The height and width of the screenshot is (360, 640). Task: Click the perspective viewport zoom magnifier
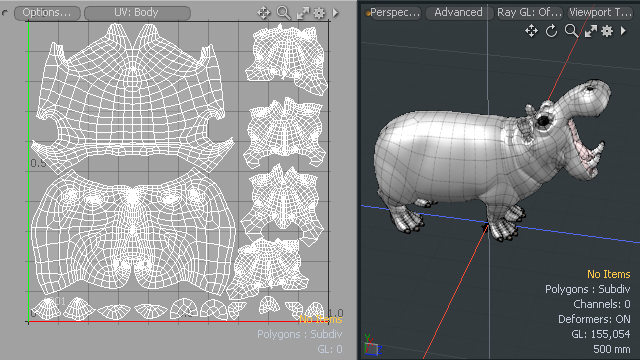click(x=571, y=31)
